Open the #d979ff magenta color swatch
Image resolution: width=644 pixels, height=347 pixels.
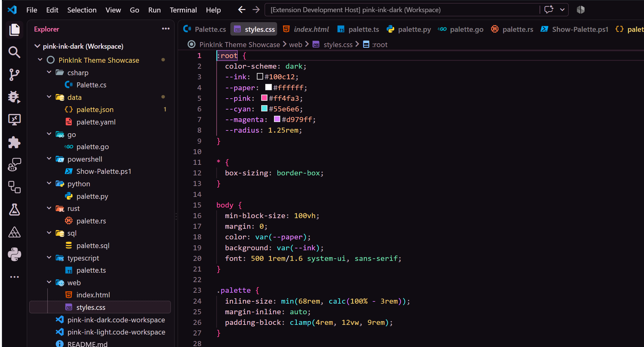(x=277, y=119)
